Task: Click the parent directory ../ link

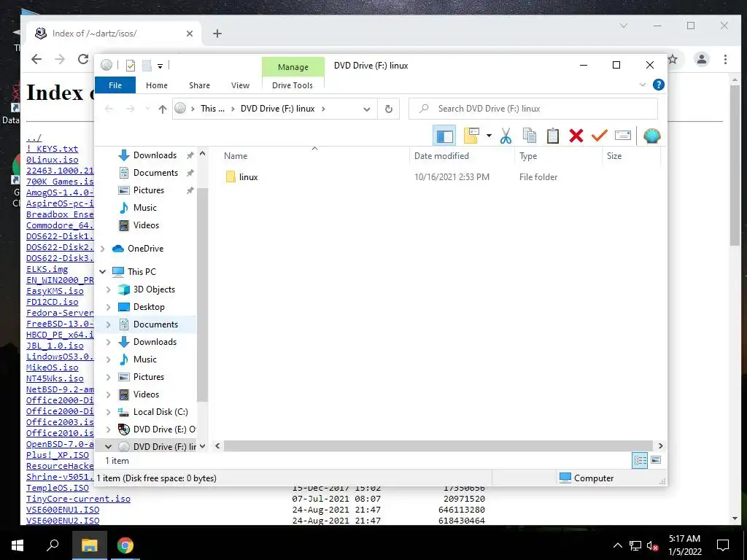Action: point(34,138)
